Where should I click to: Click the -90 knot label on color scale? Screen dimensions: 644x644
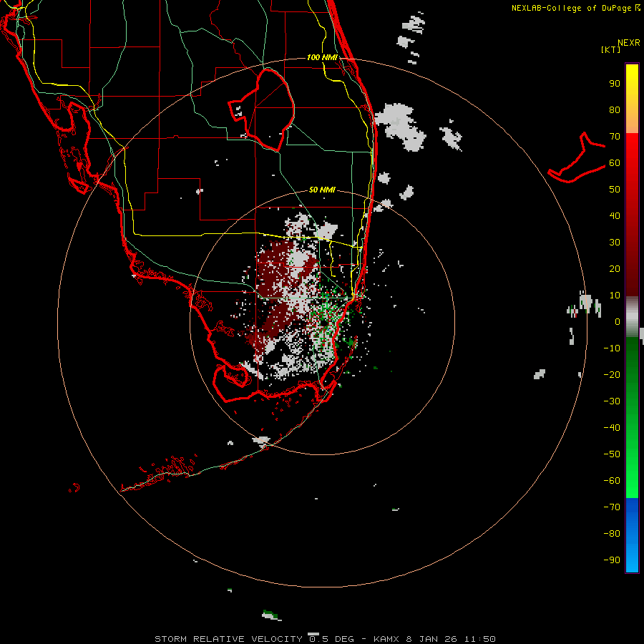click(x=612, y=560)
